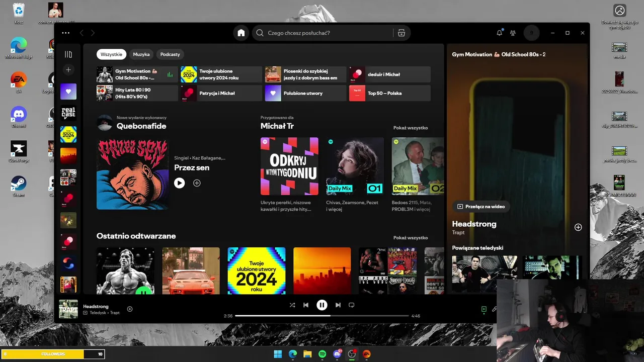Open recently played orange car playlist
The width and height of the screenshot is (644, 362).
coord(191,270)
